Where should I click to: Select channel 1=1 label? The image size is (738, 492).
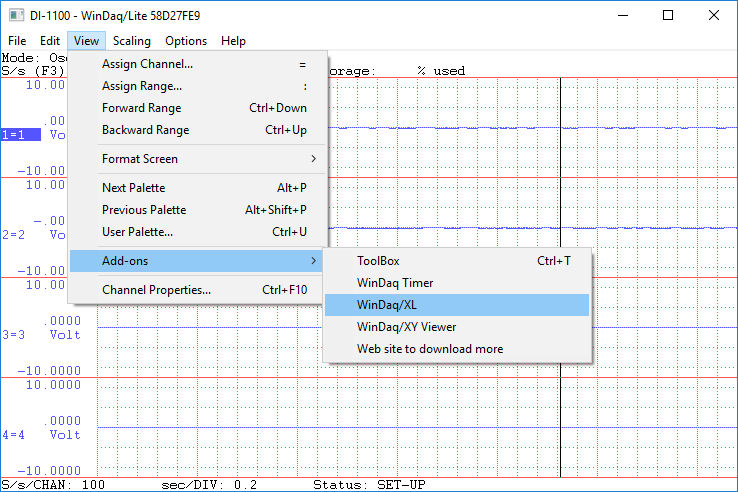21,135
